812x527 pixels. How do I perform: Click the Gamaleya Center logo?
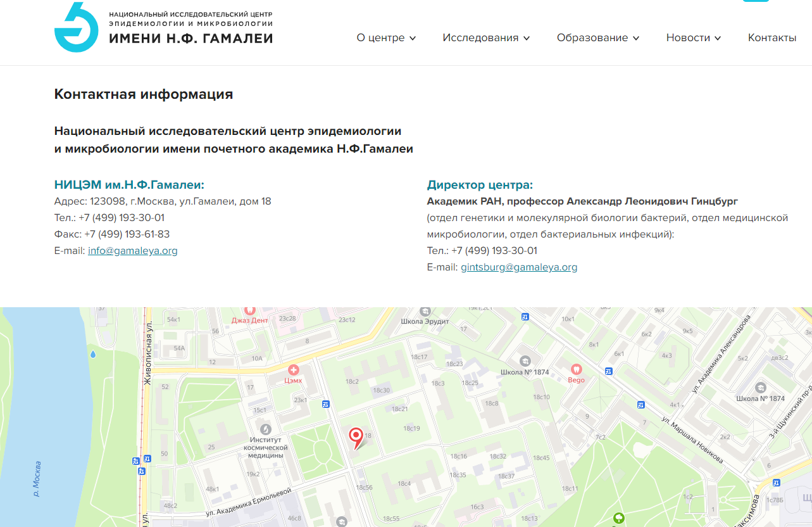point(77,27)
